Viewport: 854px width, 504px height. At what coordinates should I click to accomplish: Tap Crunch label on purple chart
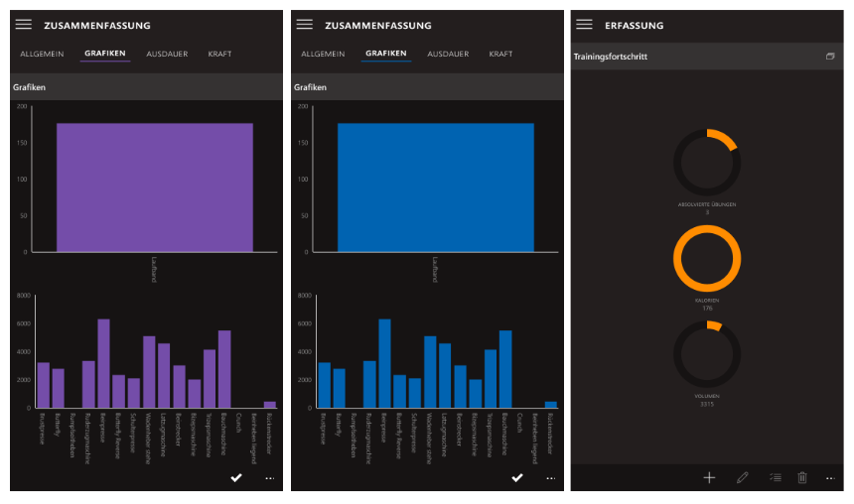238,423
